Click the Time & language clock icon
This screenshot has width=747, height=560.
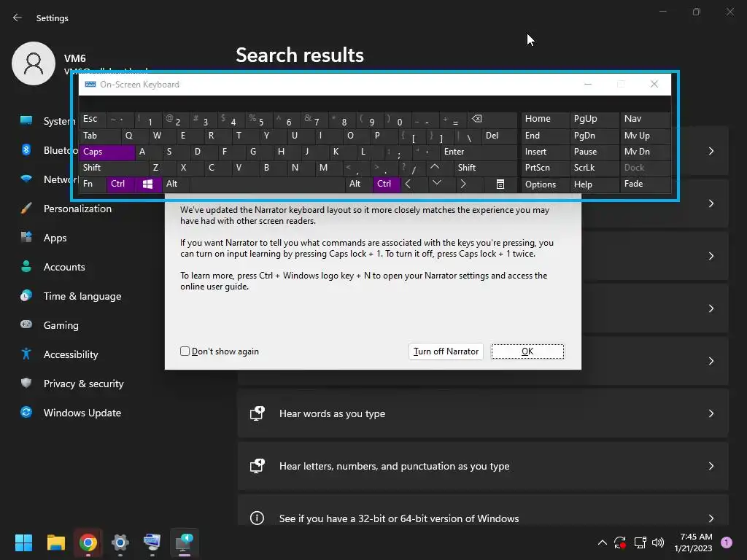tap(26, 296)
